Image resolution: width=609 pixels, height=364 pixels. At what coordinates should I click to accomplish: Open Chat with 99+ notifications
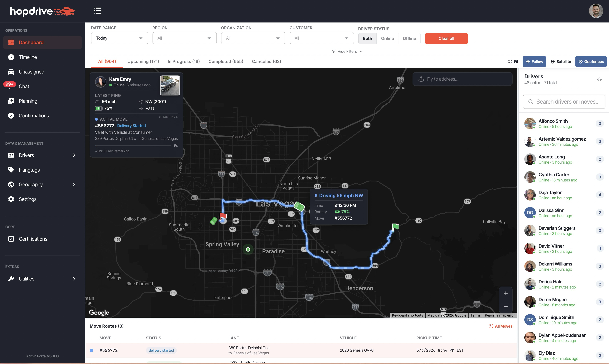pos(24,86)
